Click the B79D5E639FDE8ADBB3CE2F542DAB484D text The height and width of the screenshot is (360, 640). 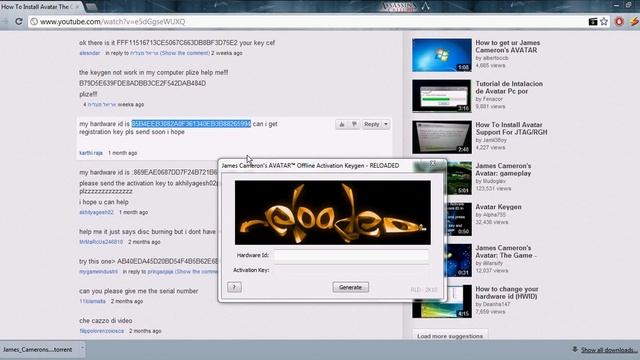pyautogui.click(x=142, y=83)
